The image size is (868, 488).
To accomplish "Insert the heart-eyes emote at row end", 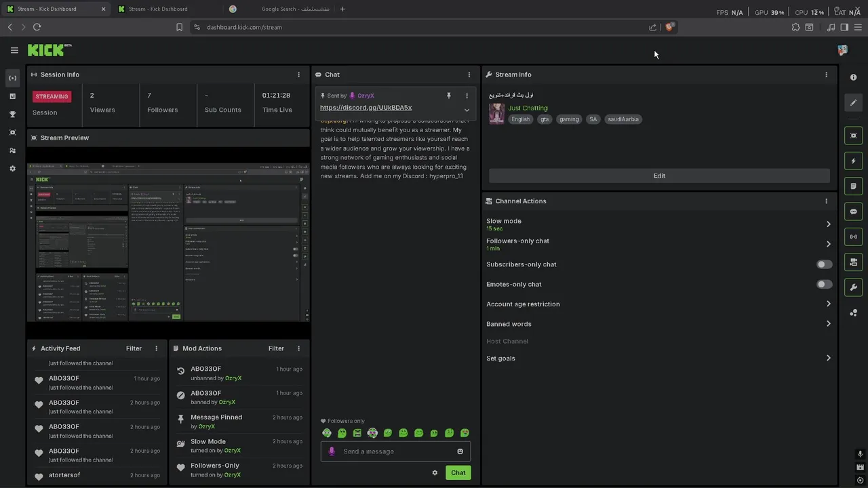I will (x=465, y=433).
